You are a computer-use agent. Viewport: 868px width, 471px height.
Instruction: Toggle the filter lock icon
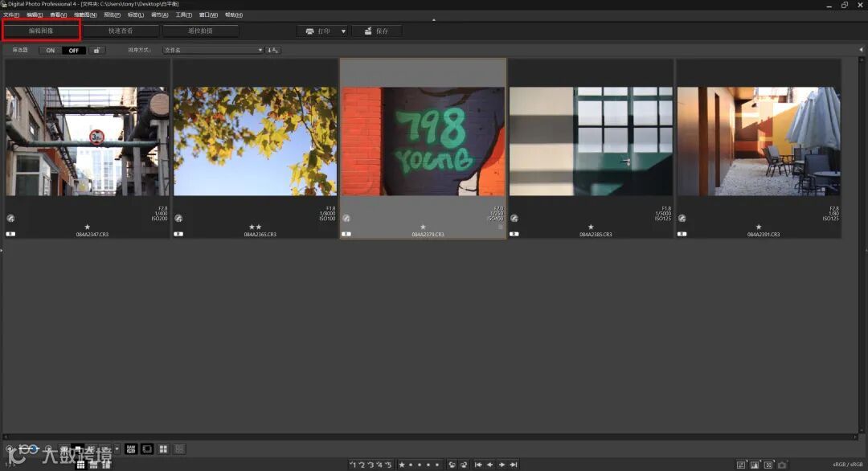click(x=96, y=50)
